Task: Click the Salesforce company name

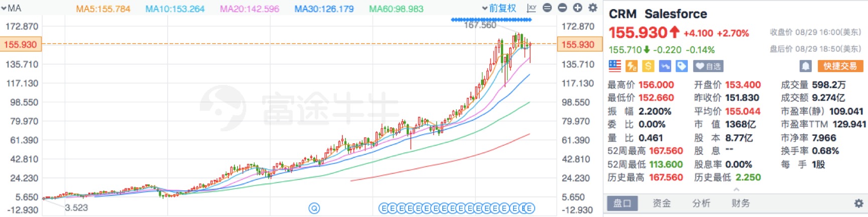Action: 676,14
